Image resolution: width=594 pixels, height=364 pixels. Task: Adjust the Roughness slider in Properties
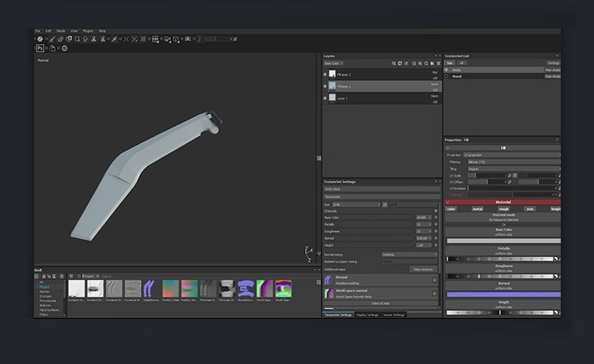pyautogui.click(x=500, y=277)
